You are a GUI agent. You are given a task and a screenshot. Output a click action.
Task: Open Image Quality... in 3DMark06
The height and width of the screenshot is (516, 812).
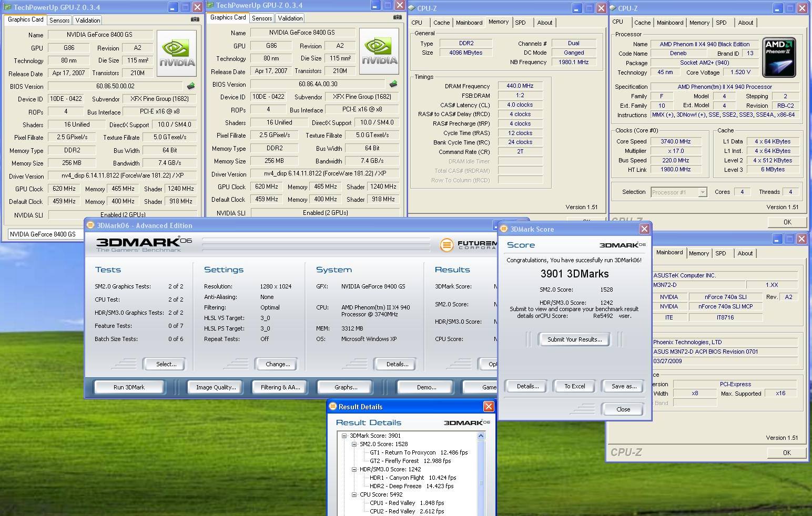pyautogui.click(x=216, y=387)
